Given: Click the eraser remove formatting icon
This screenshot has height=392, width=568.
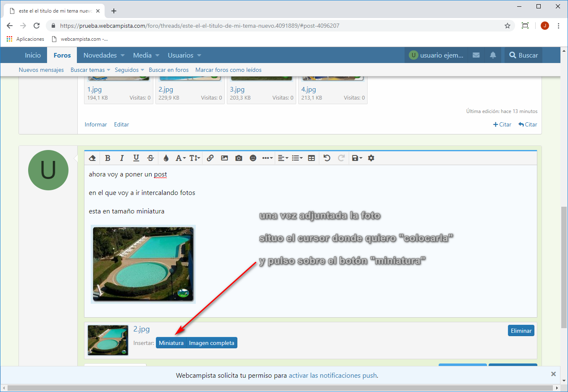Looking at the screenshot, I should pos(92,158).
